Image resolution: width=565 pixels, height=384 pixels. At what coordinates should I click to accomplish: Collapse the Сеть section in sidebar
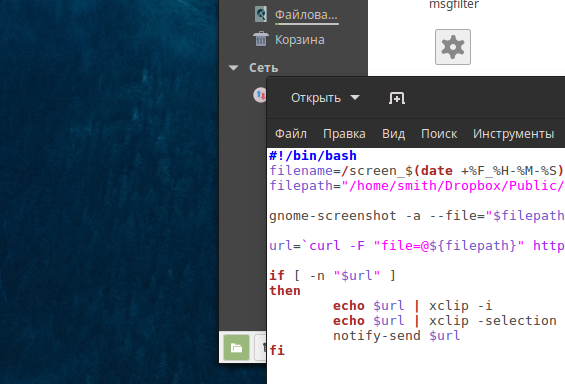[x=233, y=68]
